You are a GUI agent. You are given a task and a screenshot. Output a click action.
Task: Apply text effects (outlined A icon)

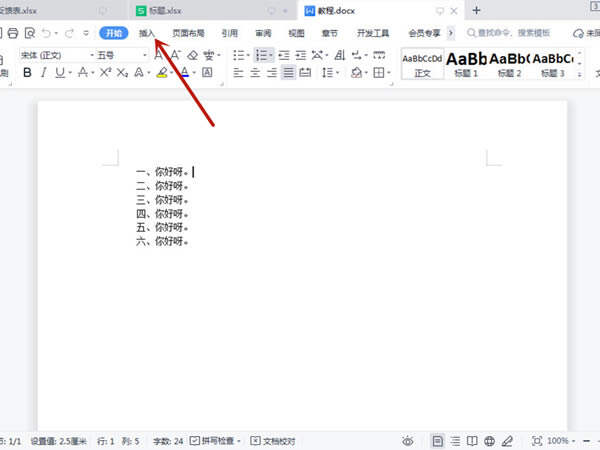tap(139, 72)
